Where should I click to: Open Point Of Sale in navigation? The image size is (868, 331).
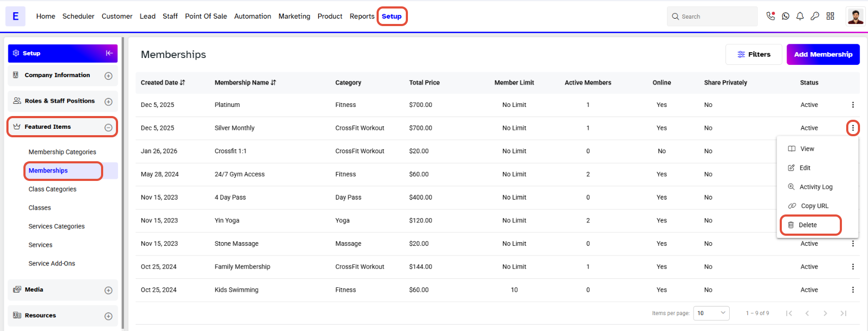pyautogui.click(x=206, y=16)
